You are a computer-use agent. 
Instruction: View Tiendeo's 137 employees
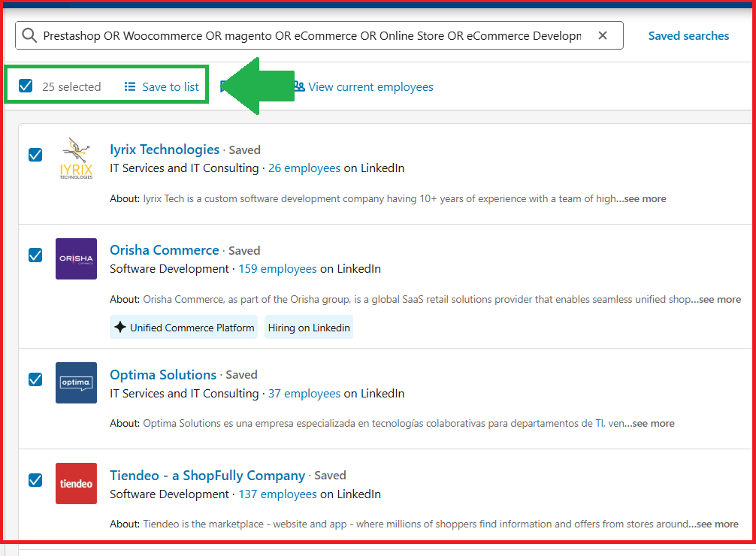click(x=278, y=494)
